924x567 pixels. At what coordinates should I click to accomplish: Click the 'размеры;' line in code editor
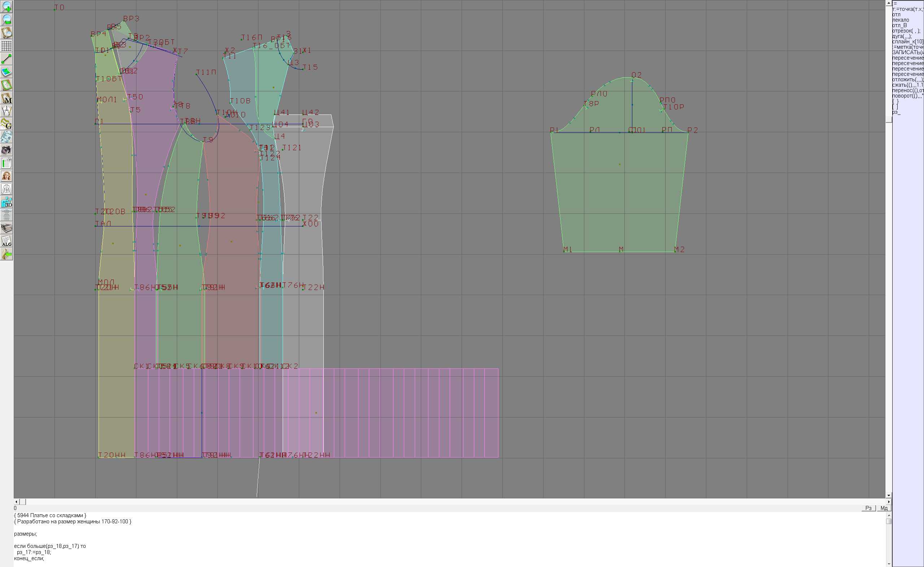(x=26, y=534)
